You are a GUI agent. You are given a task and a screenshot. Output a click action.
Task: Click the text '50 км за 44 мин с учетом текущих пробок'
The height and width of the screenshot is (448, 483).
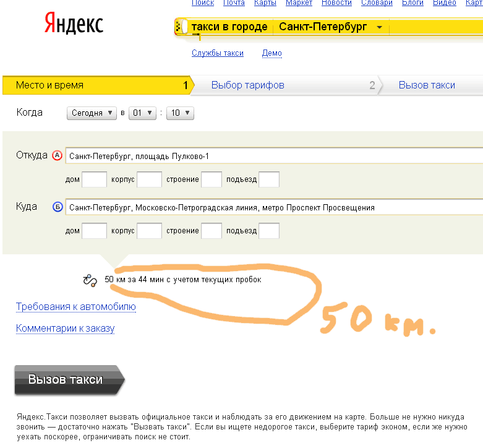[183, 280]
